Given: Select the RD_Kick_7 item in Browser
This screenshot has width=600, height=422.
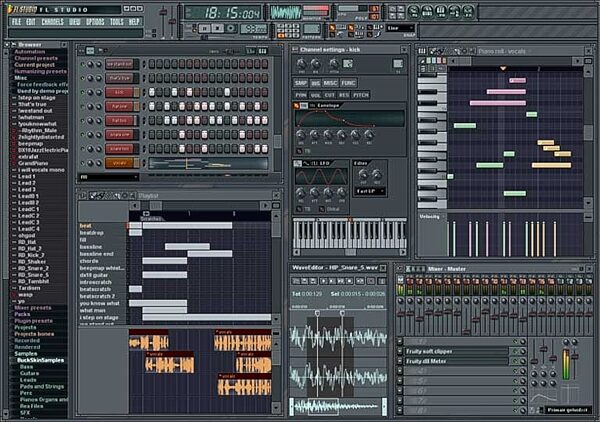Looking at the screenshot, I should 31,255.
